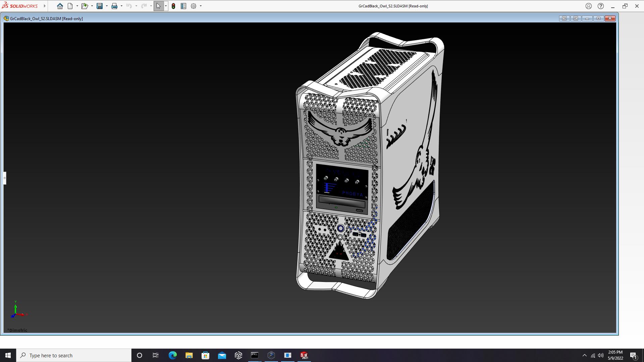Open the notification center icon
Image resolution: width=644 pixels, height=362 pixels.
634,355
